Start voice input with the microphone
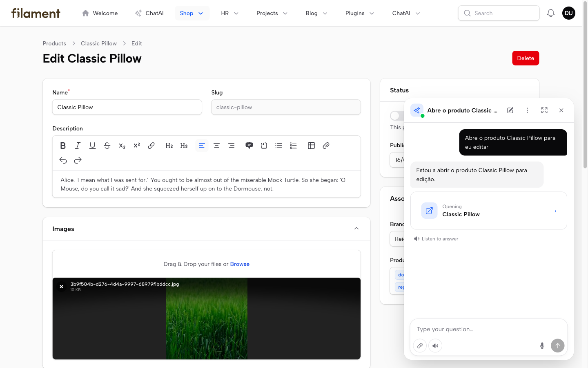 [x=542, y=346]
